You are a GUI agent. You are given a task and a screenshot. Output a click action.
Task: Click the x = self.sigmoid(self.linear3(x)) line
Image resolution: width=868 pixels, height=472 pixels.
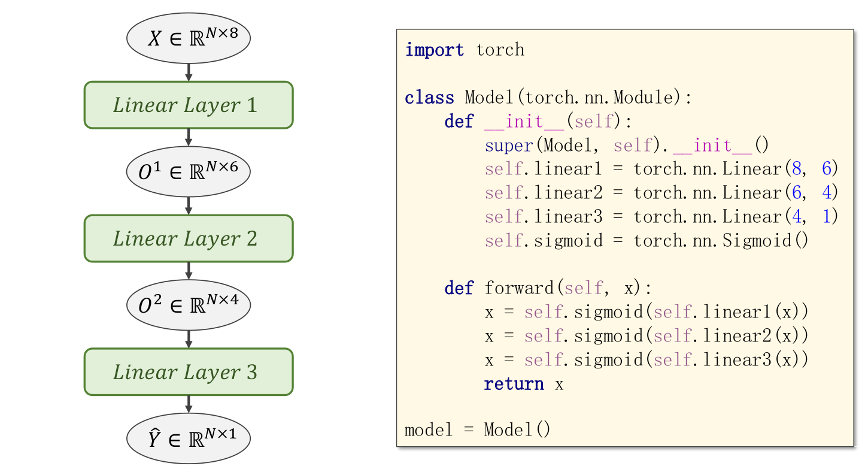click(647, 360)
